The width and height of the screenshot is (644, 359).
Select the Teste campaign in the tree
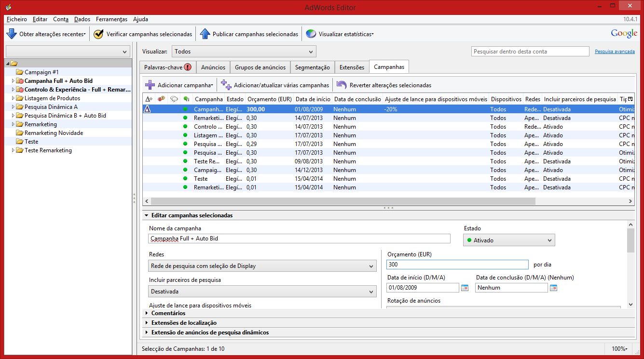coord(31,142)
